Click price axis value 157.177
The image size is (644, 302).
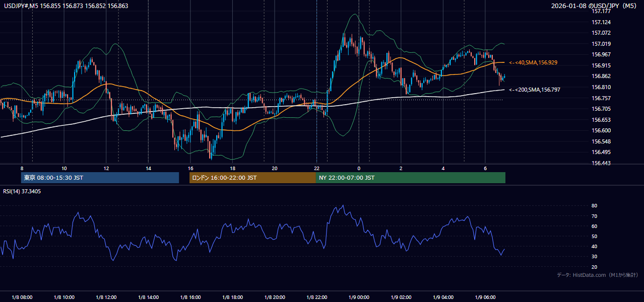(x=601, y=11)
